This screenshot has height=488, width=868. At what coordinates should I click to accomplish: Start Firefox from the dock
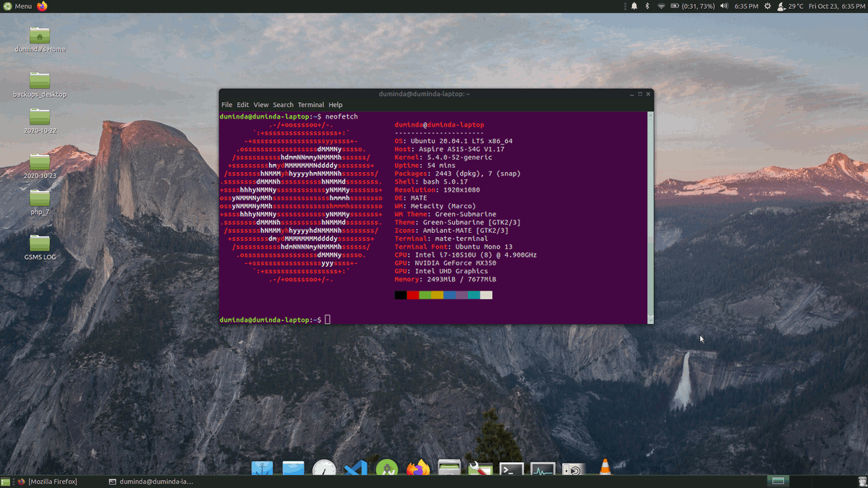(x=417, y=468)
